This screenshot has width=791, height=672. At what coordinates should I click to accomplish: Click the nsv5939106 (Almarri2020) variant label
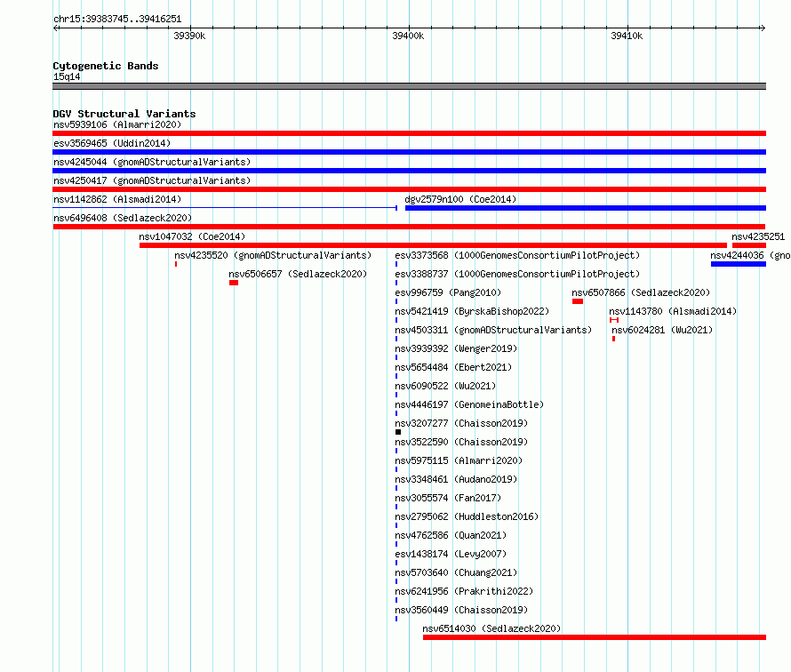tap(117, 124)
